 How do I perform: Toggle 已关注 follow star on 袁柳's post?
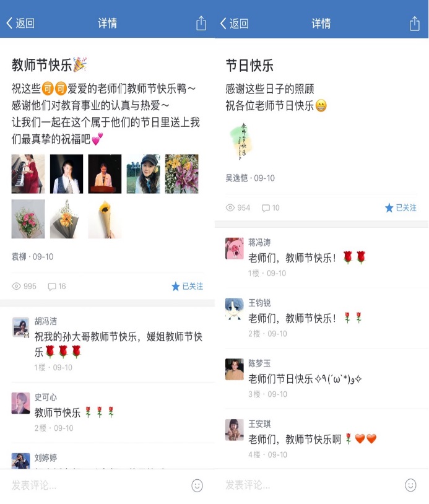click(x=187, y=286)
